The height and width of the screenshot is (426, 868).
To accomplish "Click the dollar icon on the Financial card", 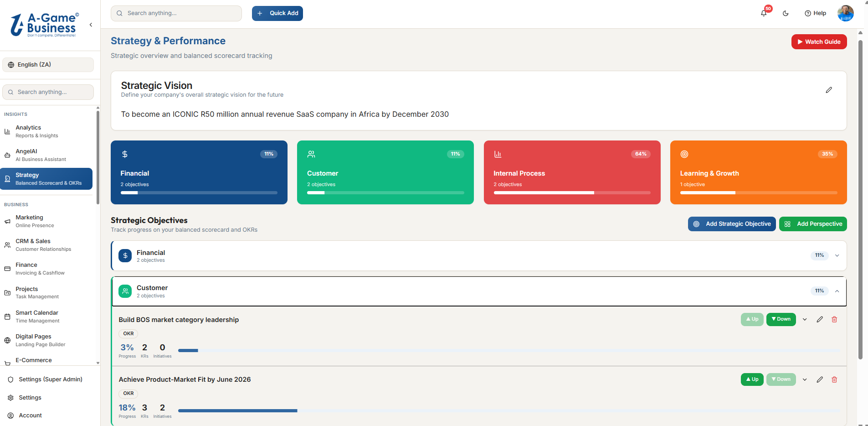I will pyautogui.click(x=125, y=154).
